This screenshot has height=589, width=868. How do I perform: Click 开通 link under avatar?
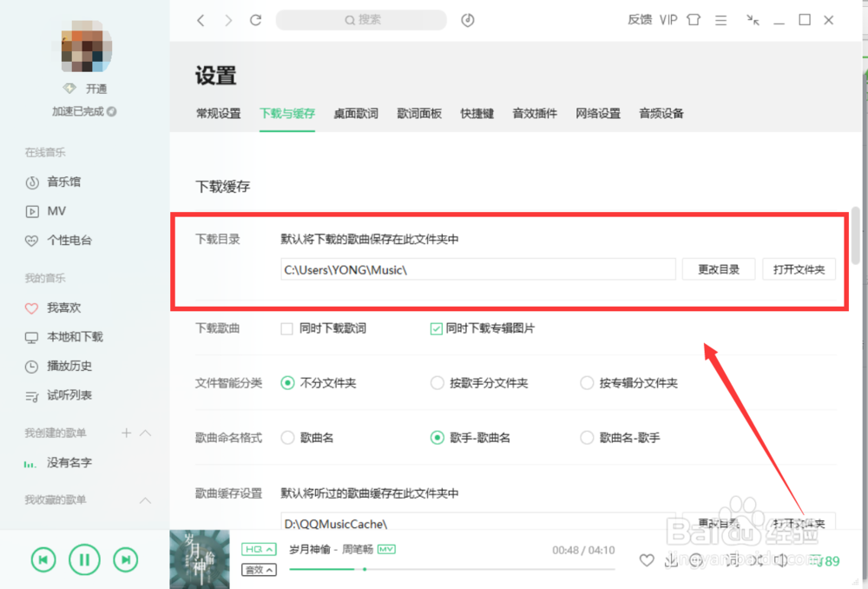point(96,89)
